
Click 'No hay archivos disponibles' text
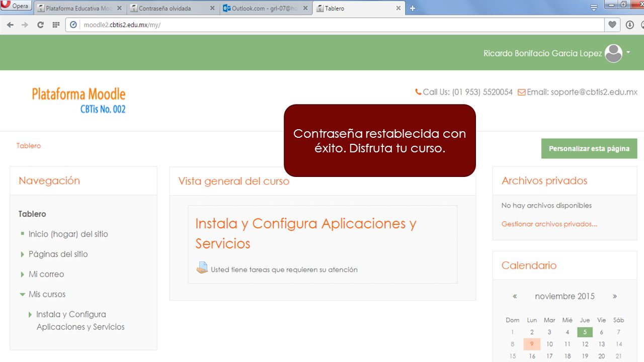546,206
